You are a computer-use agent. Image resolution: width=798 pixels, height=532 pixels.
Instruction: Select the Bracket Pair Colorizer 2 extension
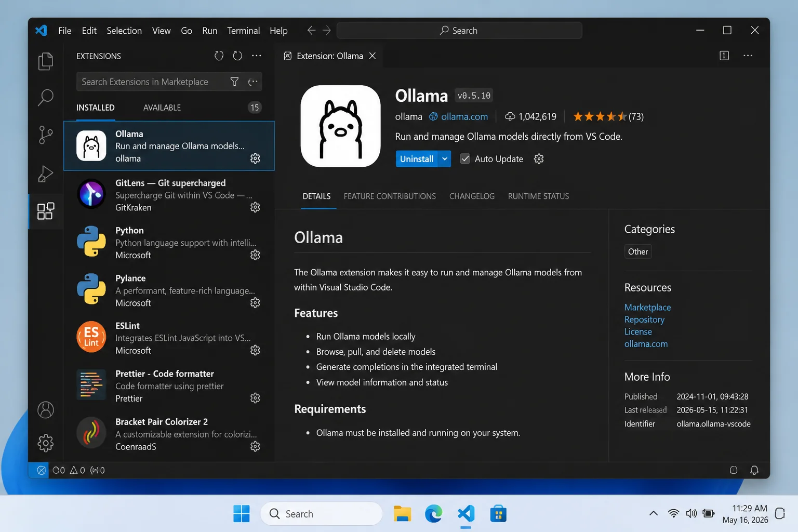169,434
